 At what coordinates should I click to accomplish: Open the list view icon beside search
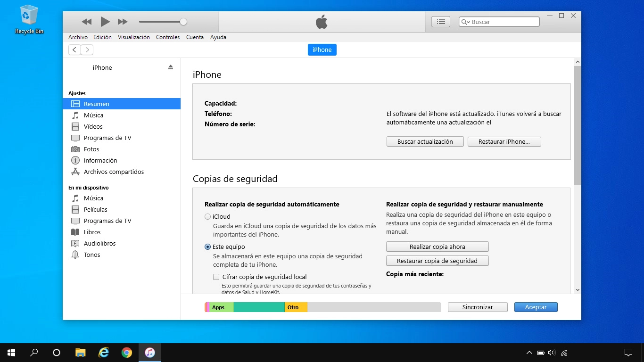coord(441,22)
